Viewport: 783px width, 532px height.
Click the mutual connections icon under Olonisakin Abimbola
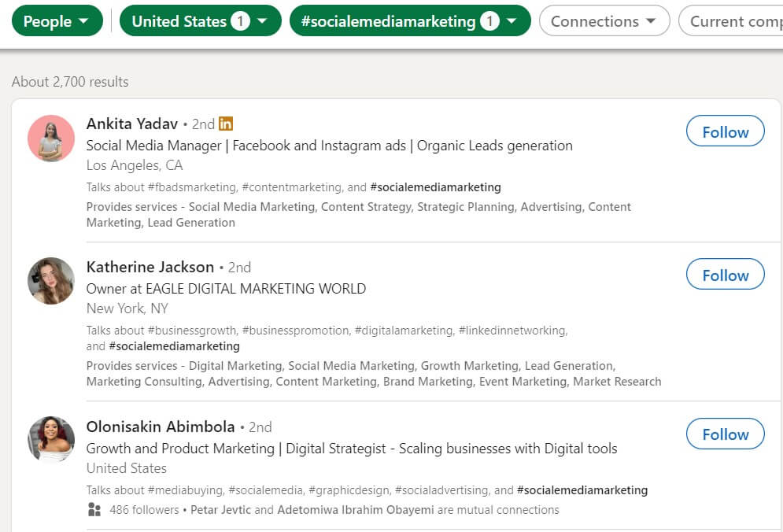tap(94, 510)
